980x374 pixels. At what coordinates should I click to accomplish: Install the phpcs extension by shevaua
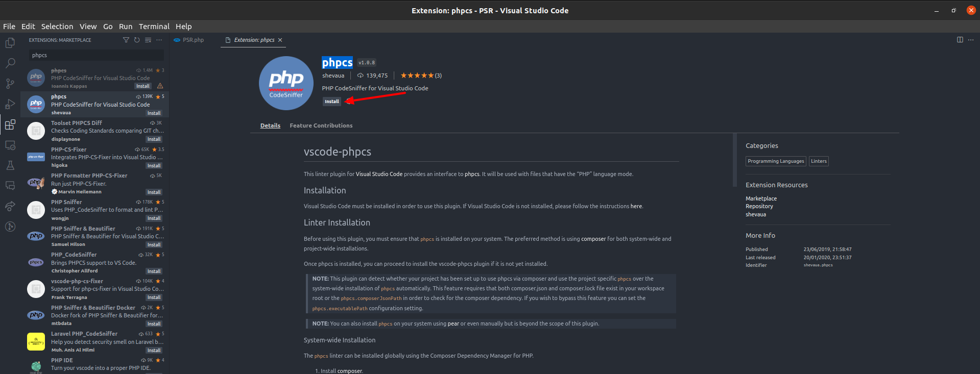[332, 102]
